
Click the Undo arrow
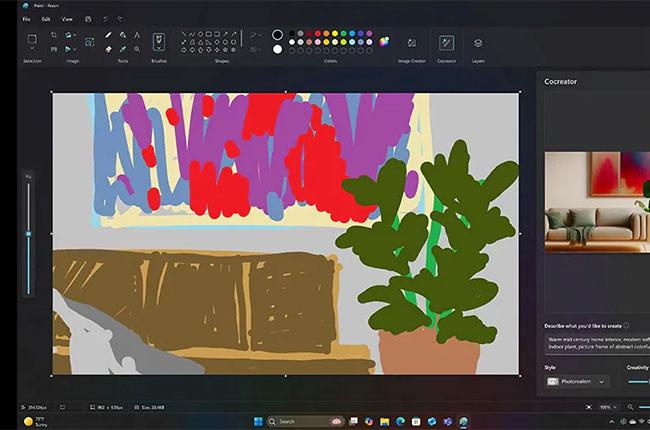pyautogui.click(x=105, y=19)
